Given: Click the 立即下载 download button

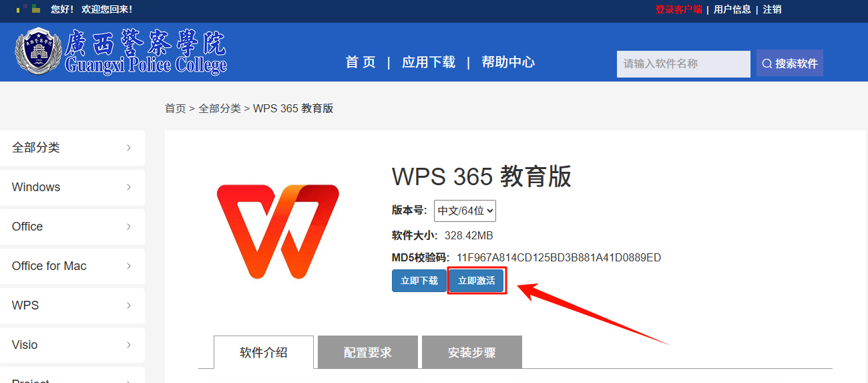Looking at the screenshot, I should [x=419, y=281].
